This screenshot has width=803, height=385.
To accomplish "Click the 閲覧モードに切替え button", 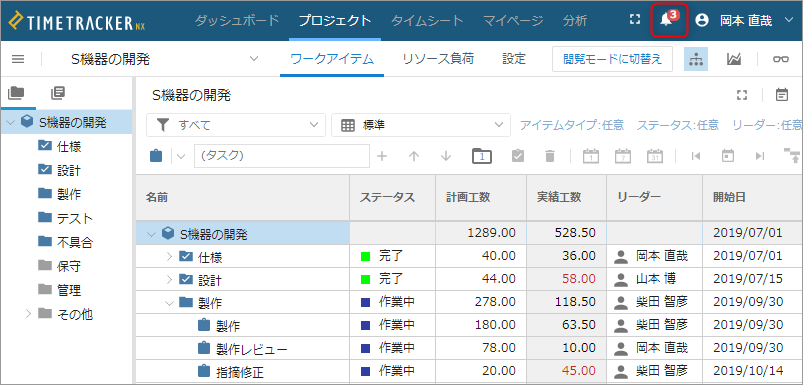I will pyautogui.click(x=612, y=59).
